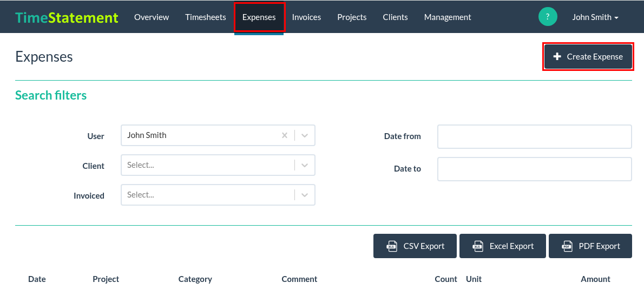Focus the Date from field

534,137
